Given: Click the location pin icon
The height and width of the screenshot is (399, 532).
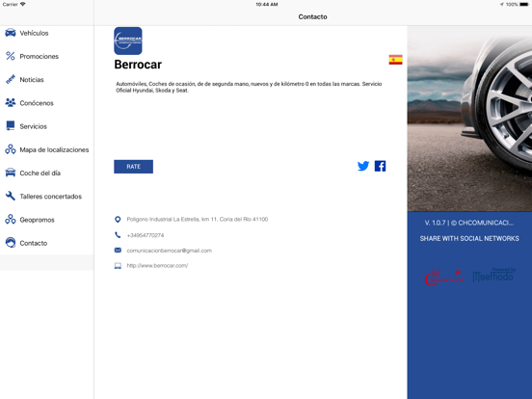Looking at the screenshot, I should (118, 220).
